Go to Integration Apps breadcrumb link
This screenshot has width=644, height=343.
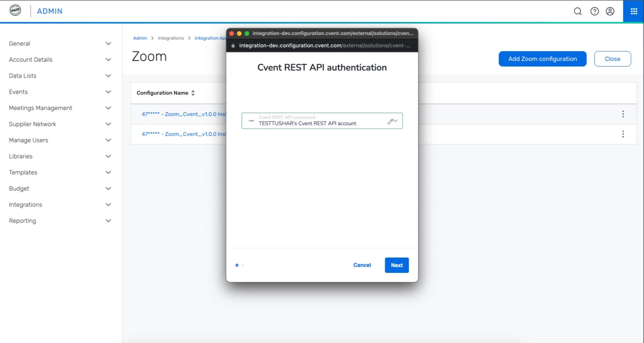click(x=210, y=38)
